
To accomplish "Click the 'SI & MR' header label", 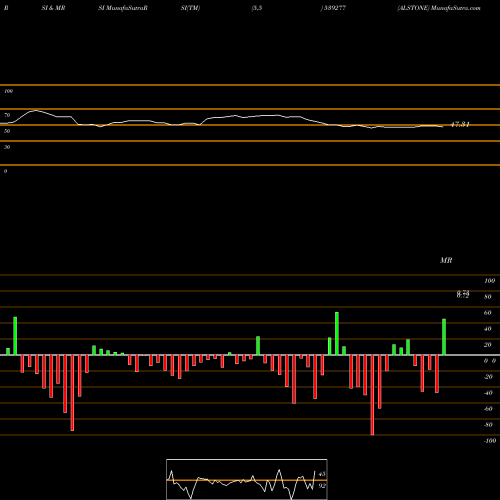I will [53, 8].
